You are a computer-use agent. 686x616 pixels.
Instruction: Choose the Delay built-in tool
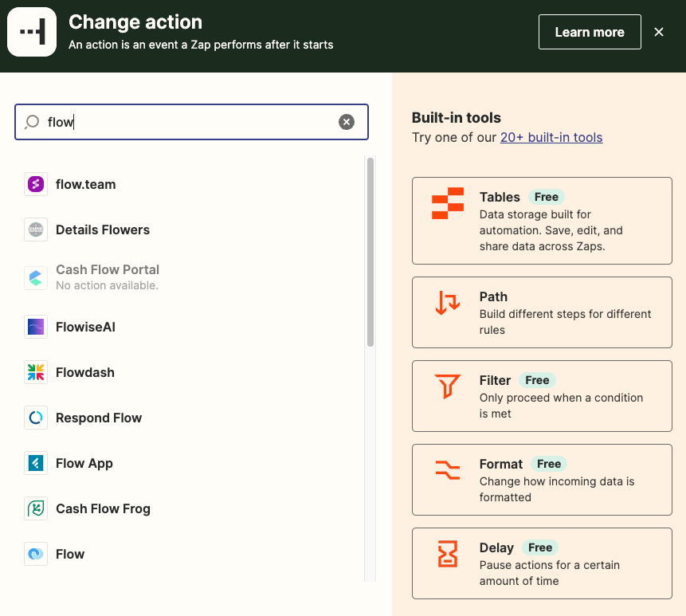[x=542, y=563]
